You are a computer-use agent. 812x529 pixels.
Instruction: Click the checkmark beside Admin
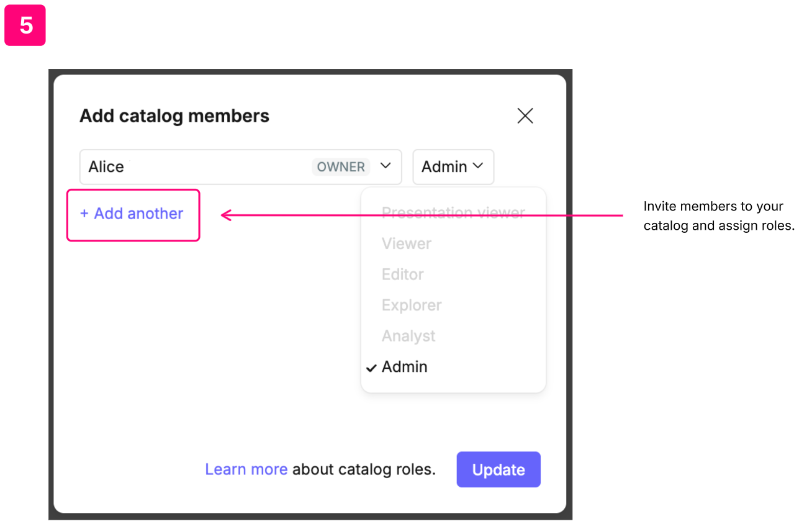pos(371,368)
